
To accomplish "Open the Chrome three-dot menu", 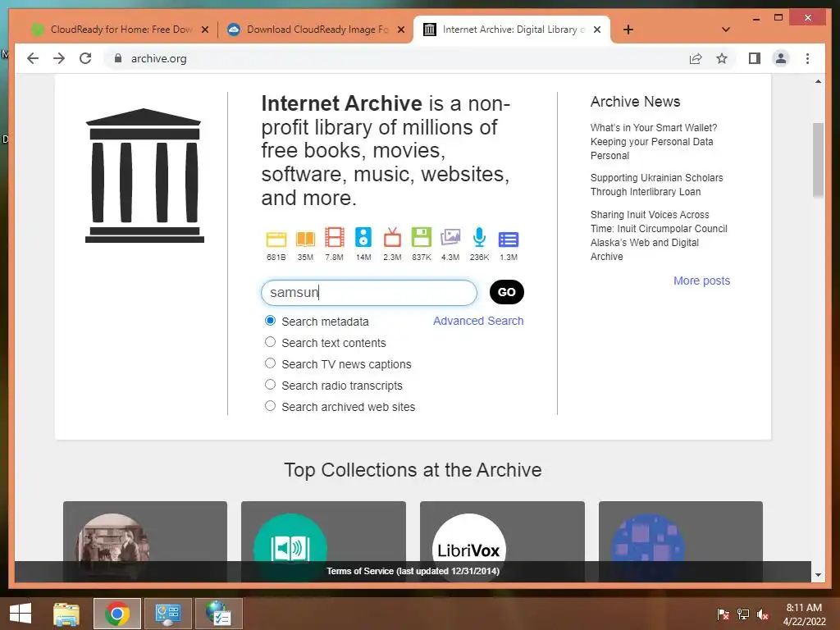I will click(x=807, y=58).
